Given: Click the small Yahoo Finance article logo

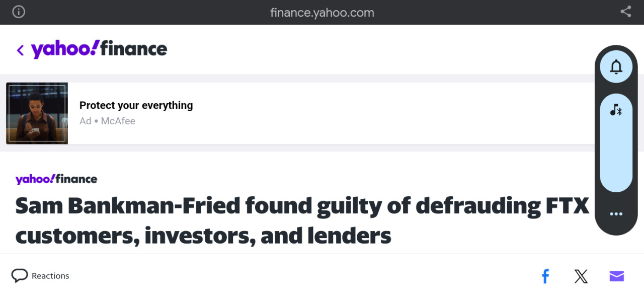Looking at the screenshot, I should [56, 179].
